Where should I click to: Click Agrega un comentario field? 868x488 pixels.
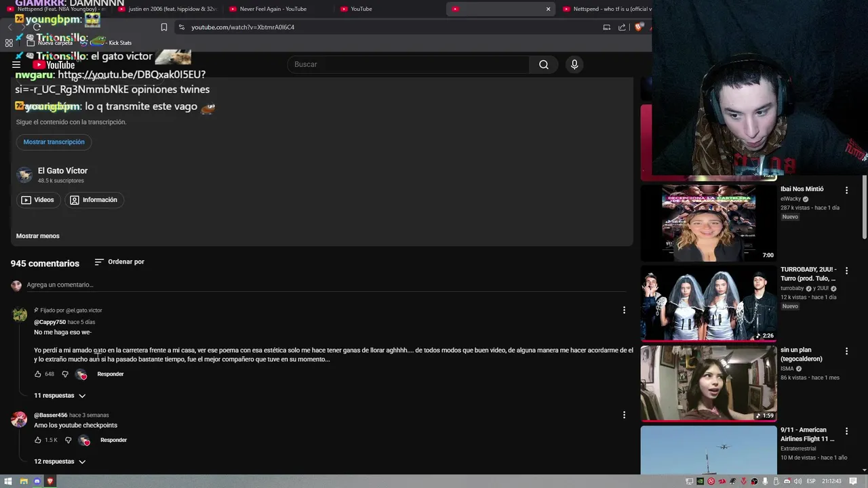coord(325,285)
